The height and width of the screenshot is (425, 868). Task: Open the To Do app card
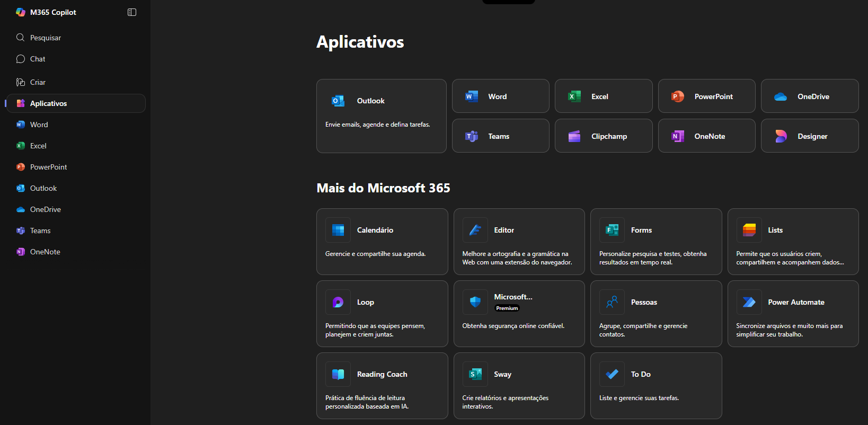[x=656, y=385]
